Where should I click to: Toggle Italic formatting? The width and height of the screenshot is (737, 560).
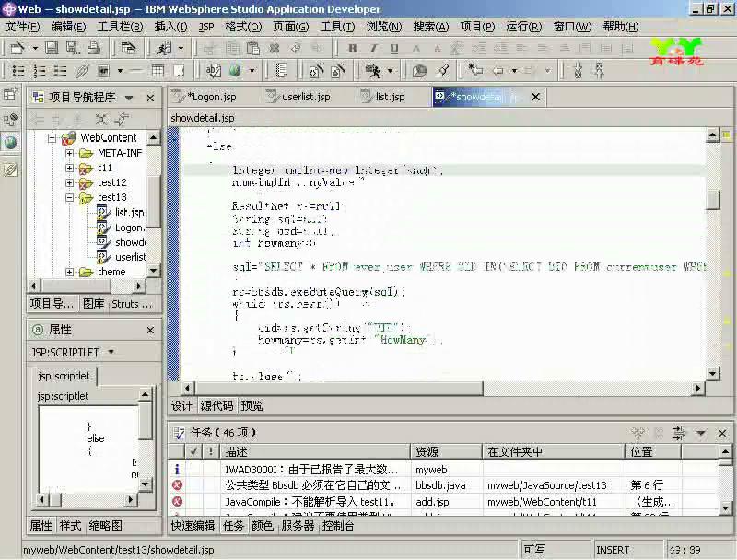click(373, 48)
